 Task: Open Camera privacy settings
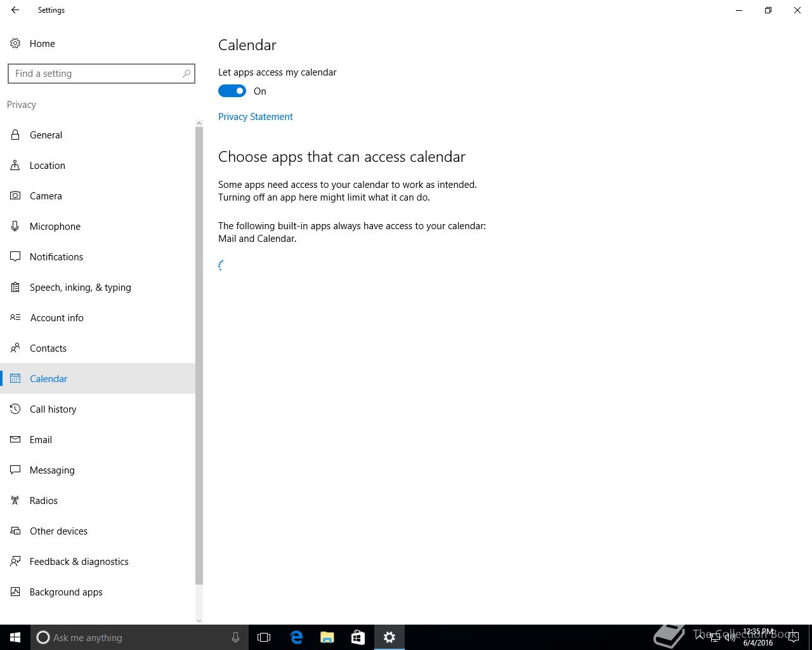(x=98, y=196)
